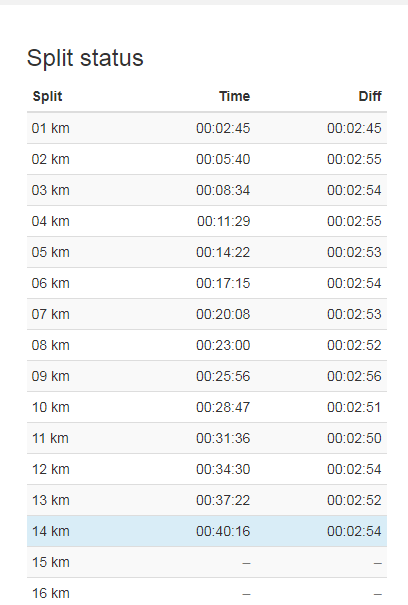Select the 07 km split row
The image size is (408, 605).
207,314
